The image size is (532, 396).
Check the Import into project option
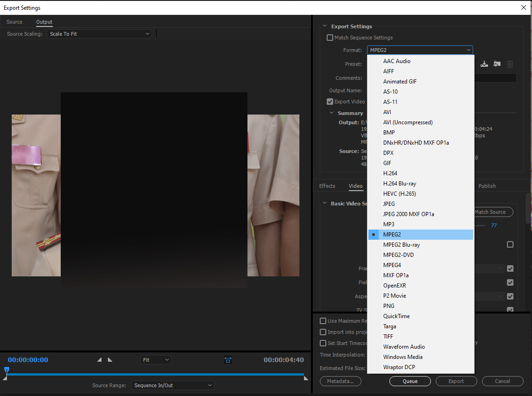click(323, 332)
